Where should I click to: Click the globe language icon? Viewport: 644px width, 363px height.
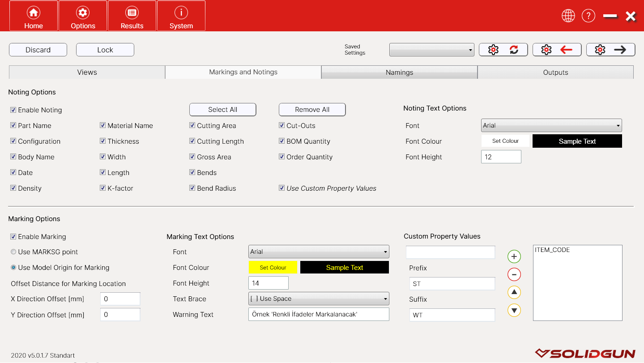point(568,16)
